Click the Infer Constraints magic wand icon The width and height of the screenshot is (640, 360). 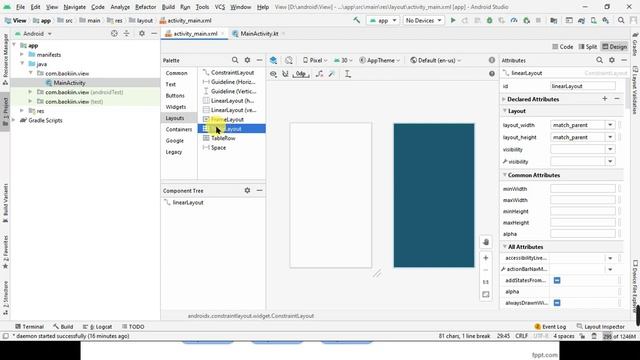click(x=332, y=74)
